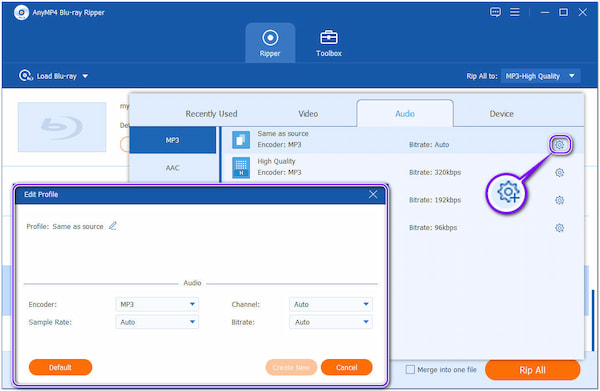This screenshot has width=600, height=391.
Task: Switch to the Video tab
Action: pyautogui.click(x=308, y=114)
